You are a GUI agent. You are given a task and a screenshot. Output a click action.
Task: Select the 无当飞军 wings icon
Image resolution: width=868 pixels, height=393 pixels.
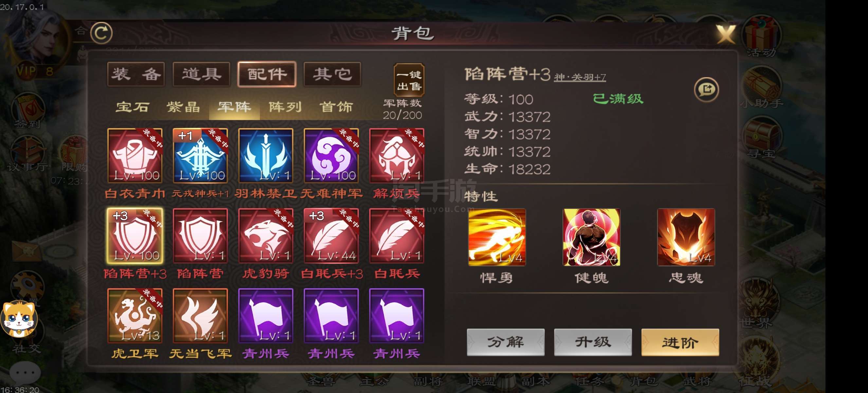tap(201, 315)
